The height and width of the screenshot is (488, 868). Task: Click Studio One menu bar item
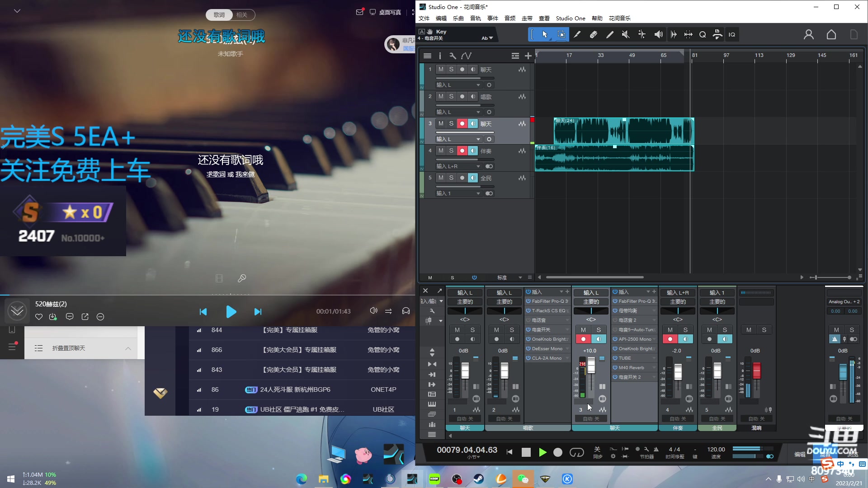point(570,18)
